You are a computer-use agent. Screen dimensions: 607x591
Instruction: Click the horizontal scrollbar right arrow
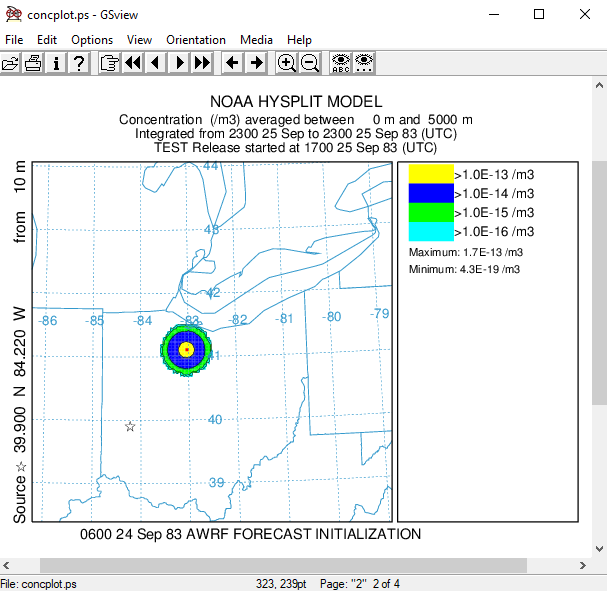pyautogui.click(x=583, y=565)
